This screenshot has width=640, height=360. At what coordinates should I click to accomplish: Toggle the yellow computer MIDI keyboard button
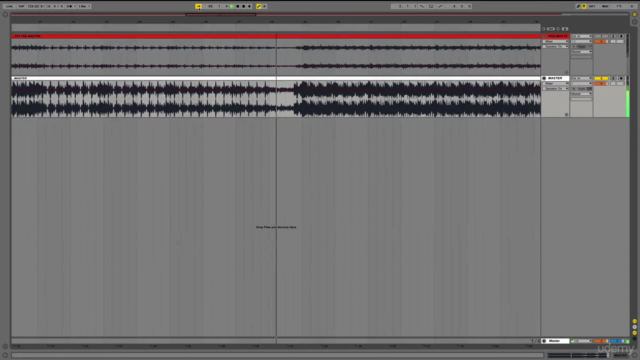pos(584,7)
